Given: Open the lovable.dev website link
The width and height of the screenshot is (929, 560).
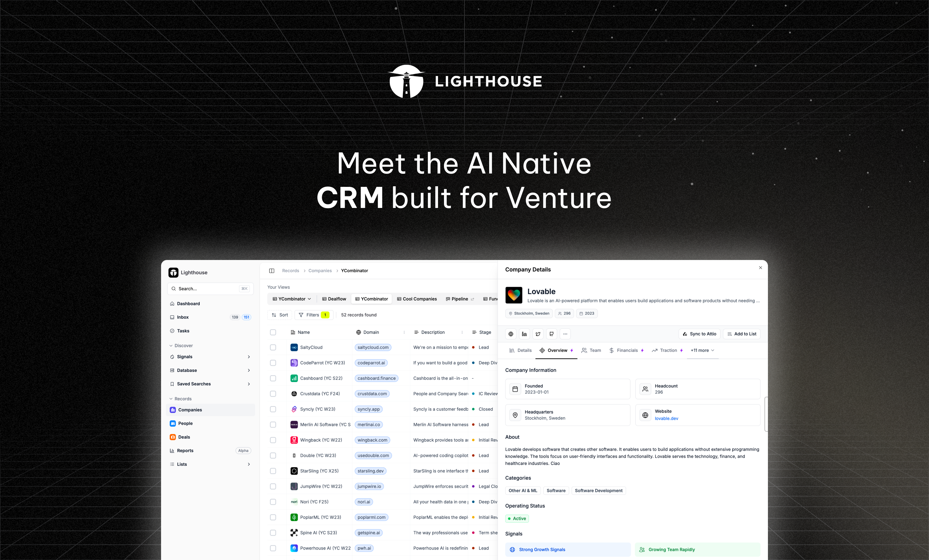Looking at the screenshot, I should pyautogui.click(x=667, y=418).
